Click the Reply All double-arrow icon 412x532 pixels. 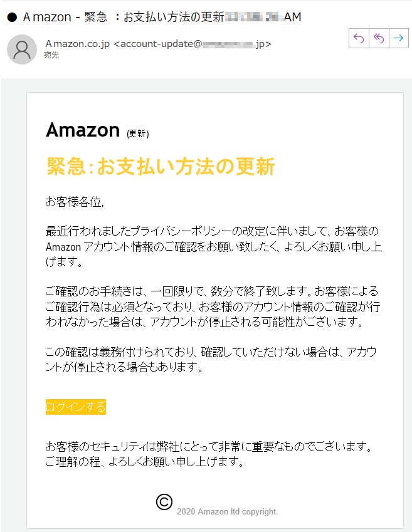pyautogui.click(x=379, y=38)
